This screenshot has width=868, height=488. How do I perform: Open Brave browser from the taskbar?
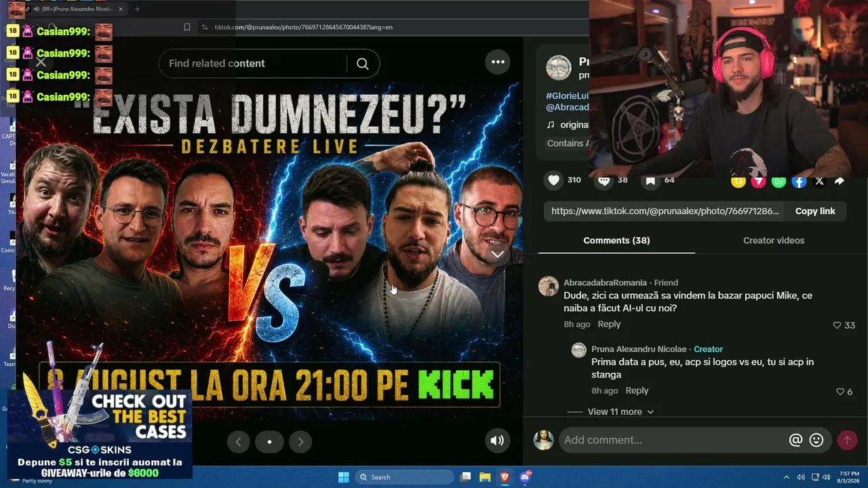505,477
